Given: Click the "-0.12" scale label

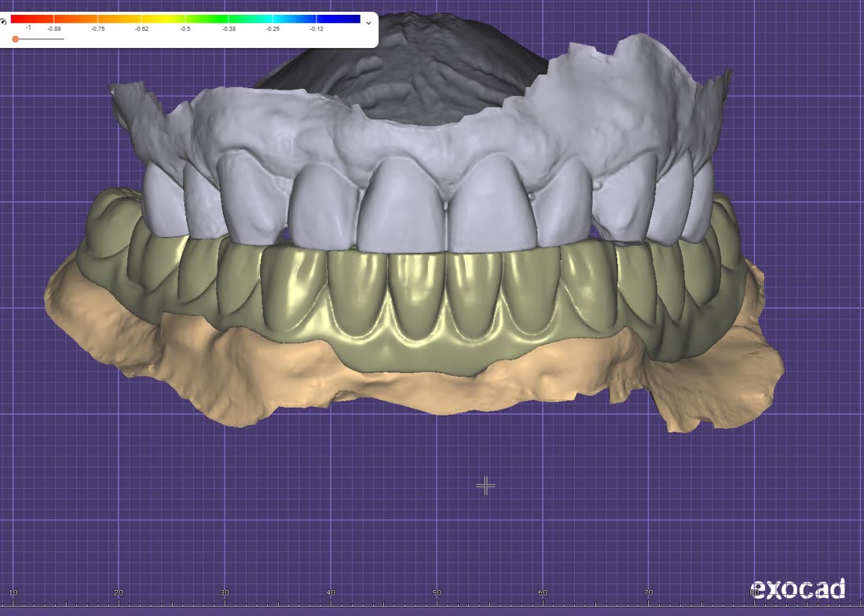Looking at the screenshot, I should click(x=317, y=28).
